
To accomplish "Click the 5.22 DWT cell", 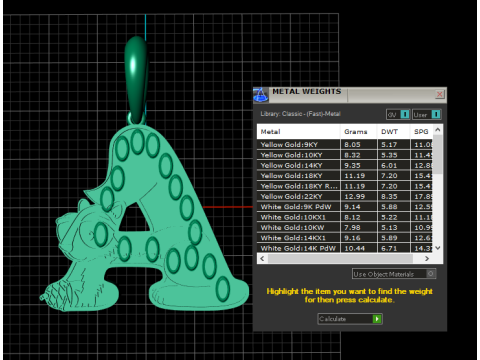I will pos(394,217).
